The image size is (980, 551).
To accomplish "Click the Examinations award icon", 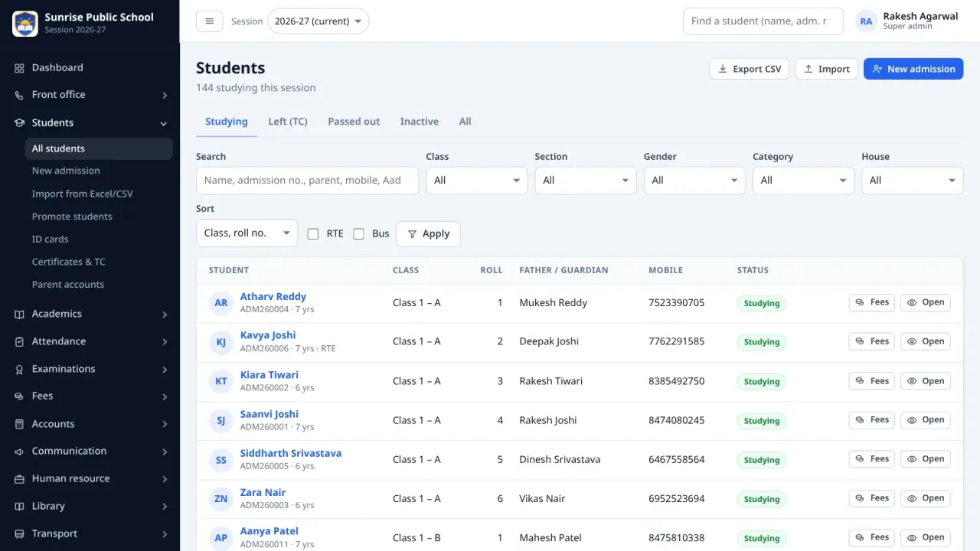I will (19, 369).
